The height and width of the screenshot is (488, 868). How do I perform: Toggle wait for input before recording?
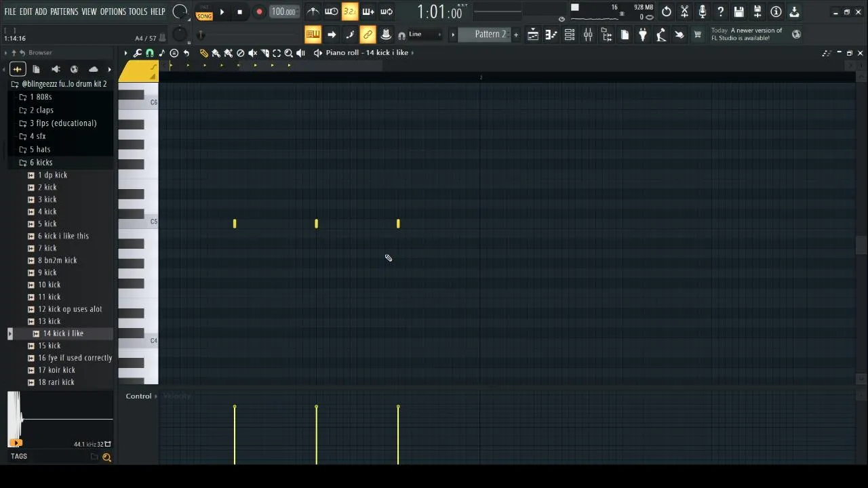[331, 12]
